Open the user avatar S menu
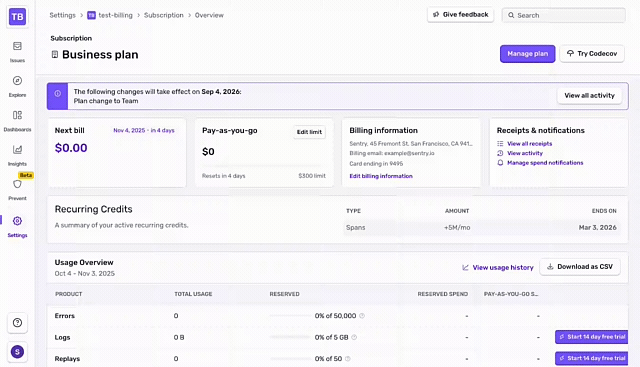Screen dimensions: 640x367 pos(17,351)
